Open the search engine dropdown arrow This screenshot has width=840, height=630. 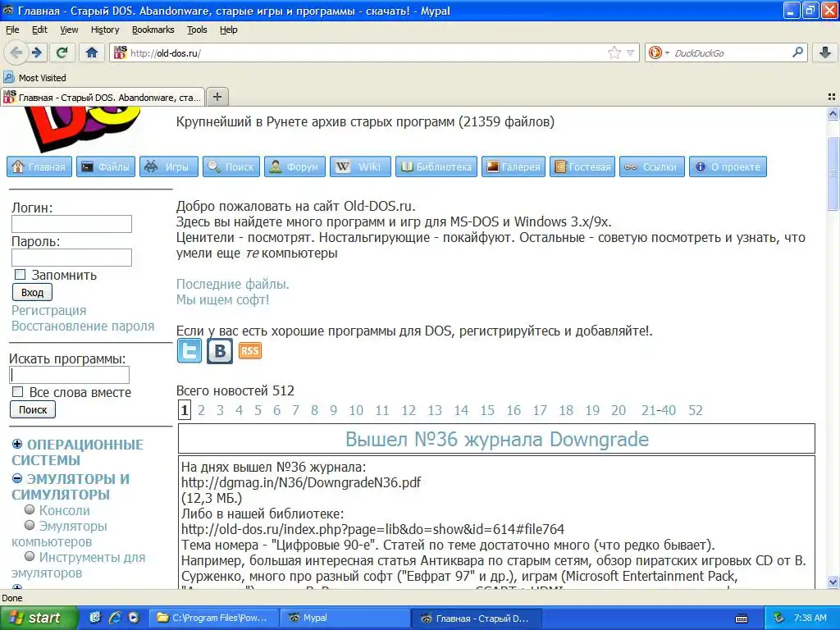point(667,52)
